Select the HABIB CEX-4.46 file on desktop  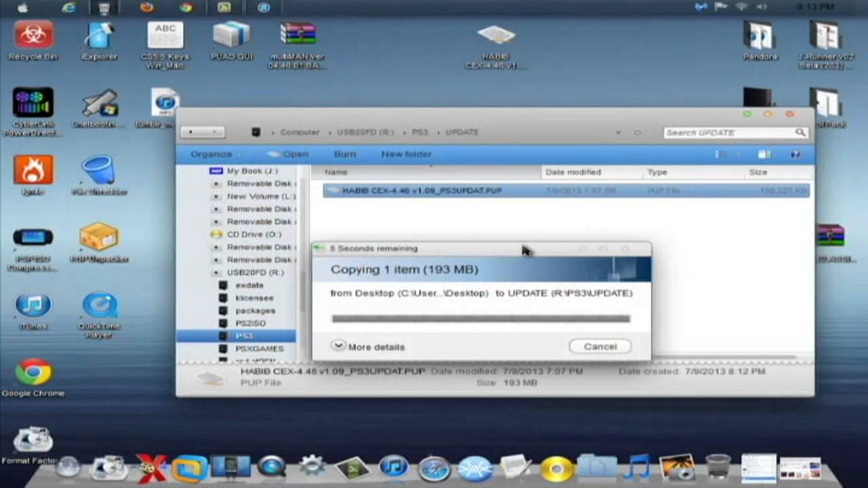coord(496,46)
